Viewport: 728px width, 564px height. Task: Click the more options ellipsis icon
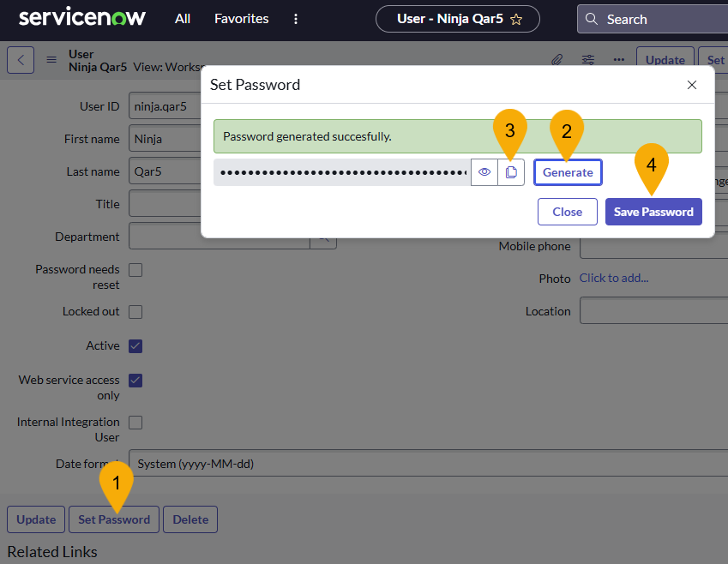[619, 59]
